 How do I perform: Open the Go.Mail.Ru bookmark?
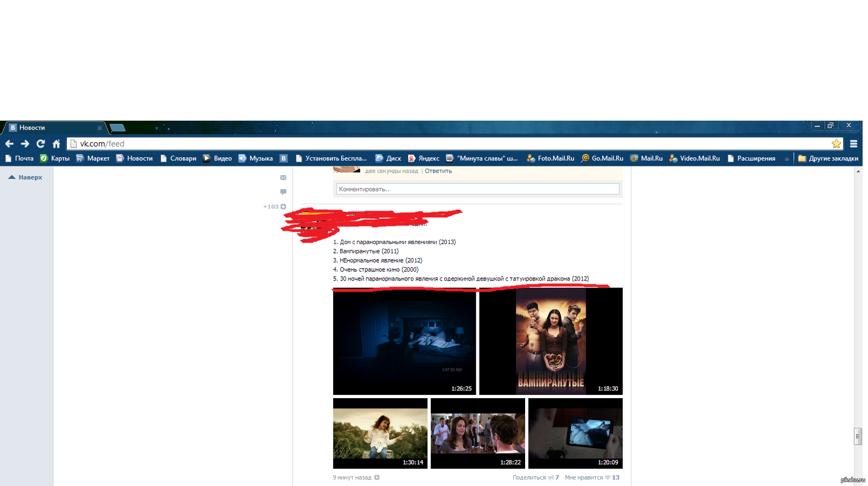pyautogui.click(x=602, y=158)
